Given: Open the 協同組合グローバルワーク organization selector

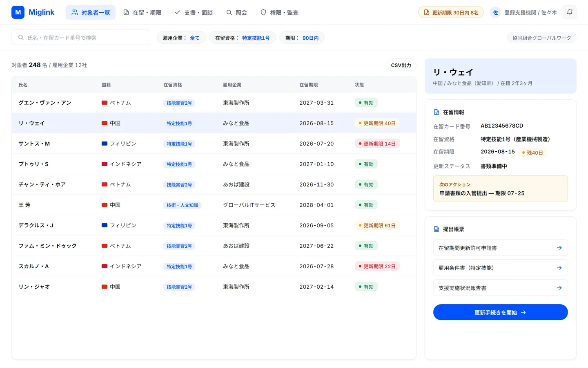Looking at the screenshot, I should coord(542,38).
